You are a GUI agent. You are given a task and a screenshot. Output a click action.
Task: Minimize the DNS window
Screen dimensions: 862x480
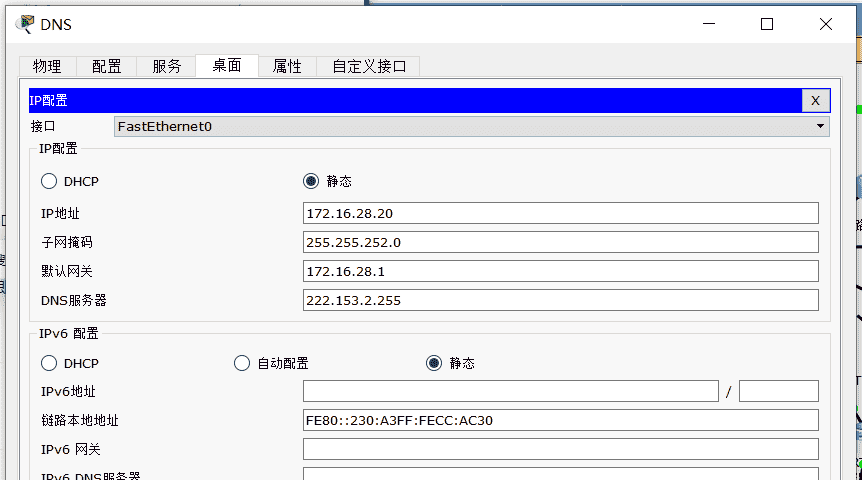coord(709,24)
